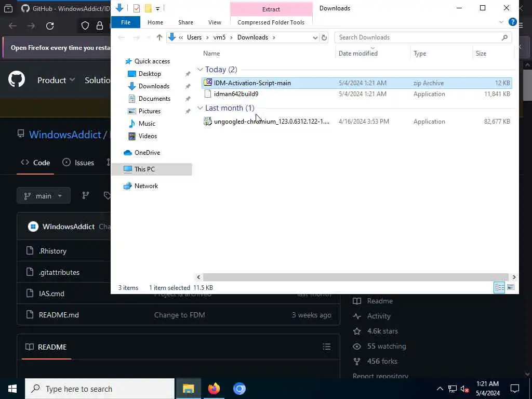Open the WindowsAddict owner link on GitHub
This screenshot has height=399, width=532.
(x=65, y=135)
